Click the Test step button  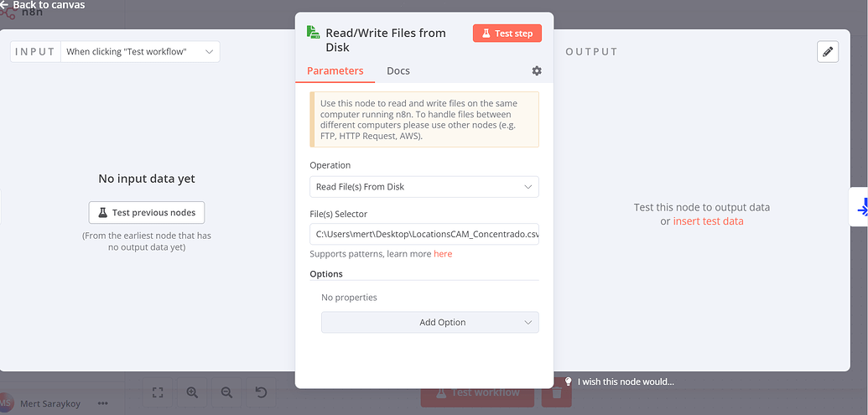pyautogui.click(x=507, y=34)
